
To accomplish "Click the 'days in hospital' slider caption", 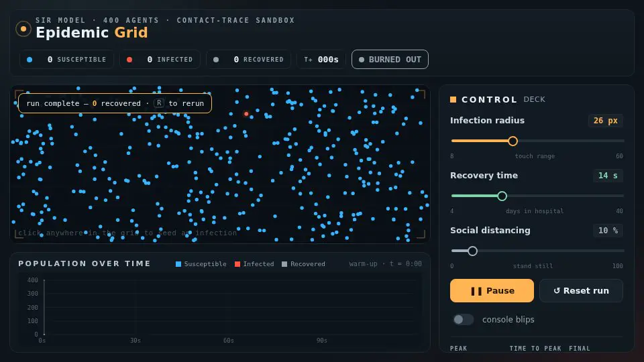I will tap(535, 211).
